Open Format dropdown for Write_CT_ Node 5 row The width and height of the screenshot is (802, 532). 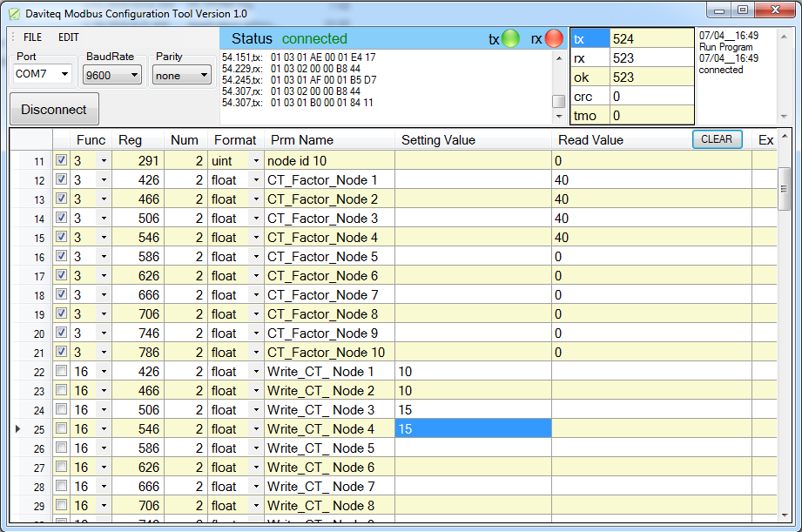256,448
